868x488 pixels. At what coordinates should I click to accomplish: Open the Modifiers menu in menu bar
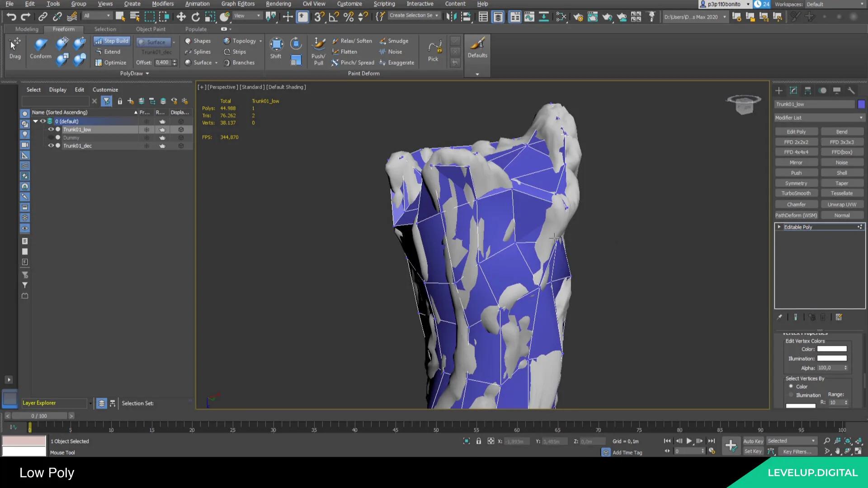point(162,4)
